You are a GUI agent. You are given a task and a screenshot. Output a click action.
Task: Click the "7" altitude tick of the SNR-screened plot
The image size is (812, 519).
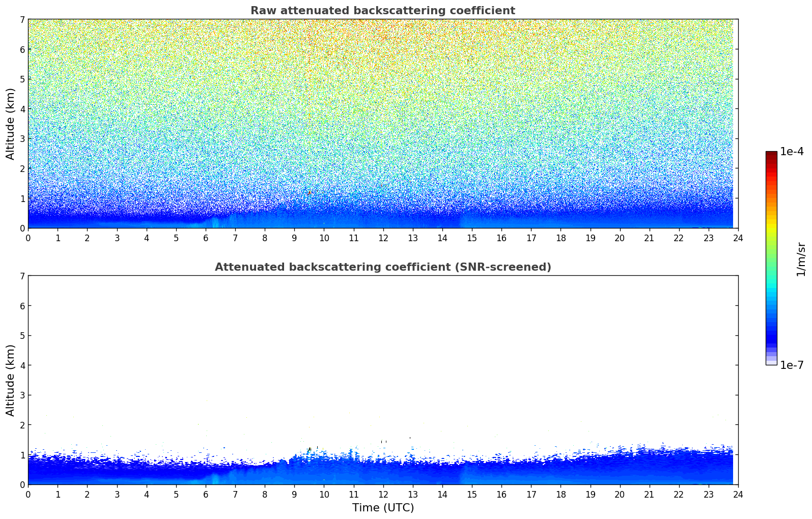pos(22,276)
